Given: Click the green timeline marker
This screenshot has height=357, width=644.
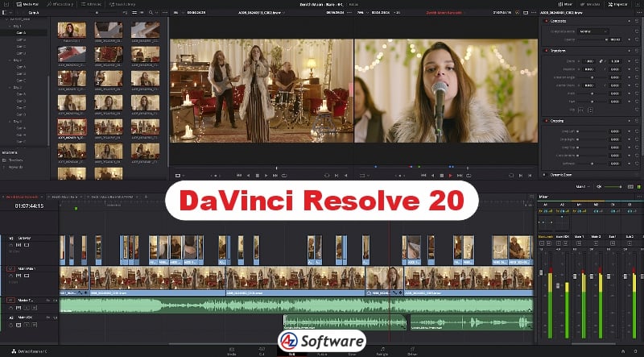Looking at the screenshot, I should pyautogui.click(x=76, y=209).
